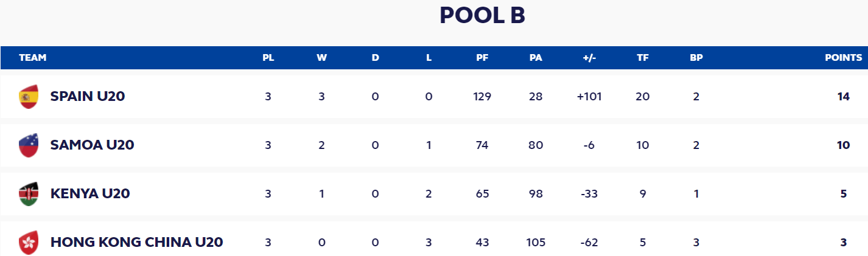Screen dimensions: 868x256
Task: Select the PF column header
Action: pos(482,58)
